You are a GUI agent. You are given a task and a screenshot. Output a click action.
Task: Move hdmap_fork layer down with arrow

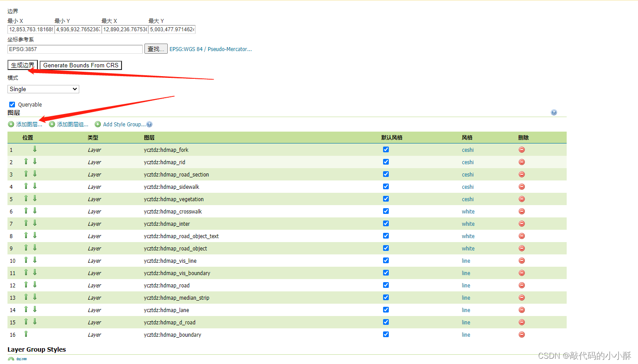click(x=35, y=149)
